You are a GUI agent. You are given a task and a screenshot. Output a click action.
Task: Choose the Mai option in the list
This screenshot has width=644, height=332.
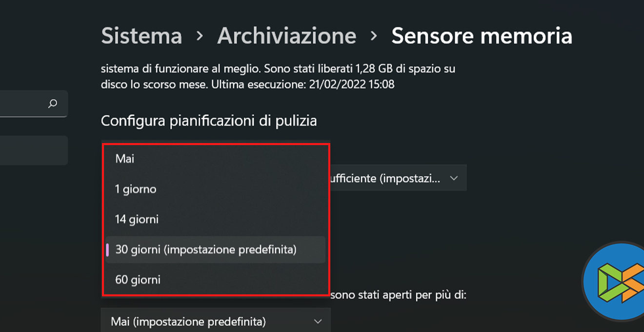[125, 159]
